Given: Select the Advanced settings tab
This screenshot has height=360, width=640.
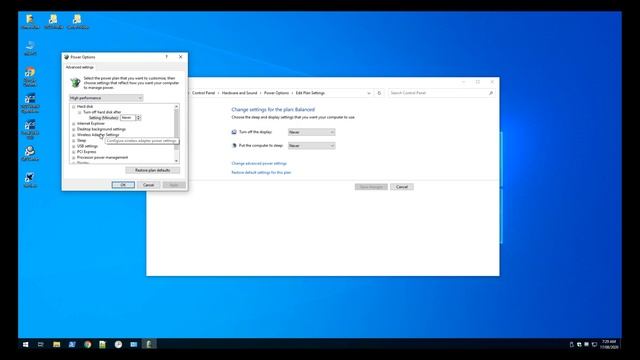Looking at the screenshot, I should click(x=80, y=67).
